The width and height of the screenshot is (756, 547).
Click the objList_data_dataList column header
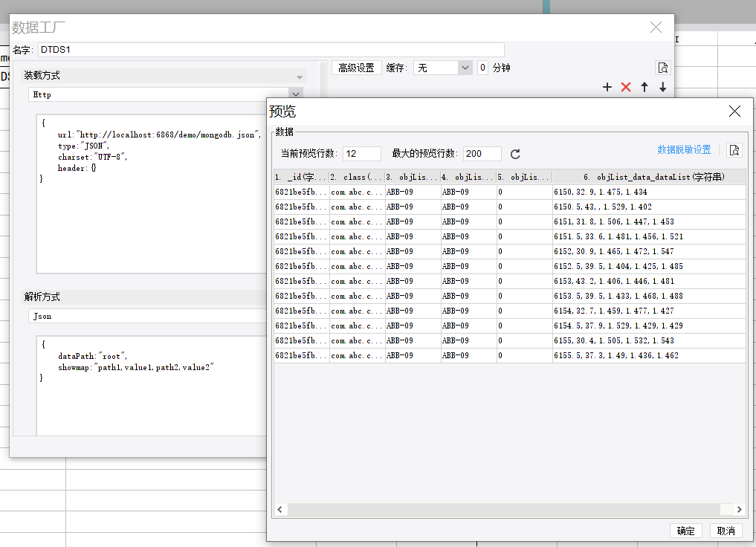pos(648,178)
